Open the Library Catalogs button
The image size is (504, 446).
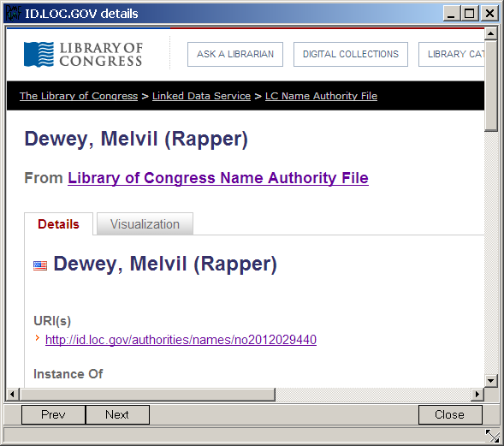point(452,54)
